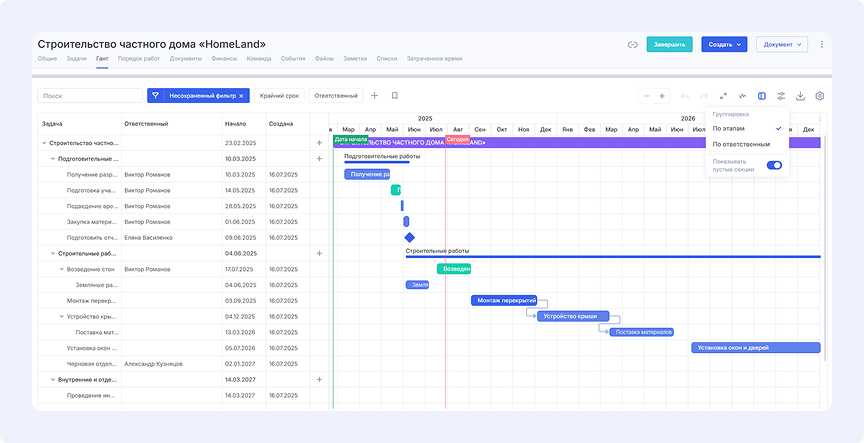Click the «Поиск» search field
The image size is (864, 443).
coord(90,96)
